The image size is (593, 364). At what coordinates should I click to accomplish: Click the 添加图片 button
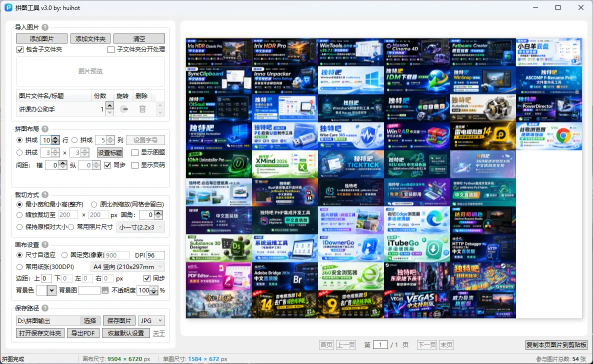point(41,38)
